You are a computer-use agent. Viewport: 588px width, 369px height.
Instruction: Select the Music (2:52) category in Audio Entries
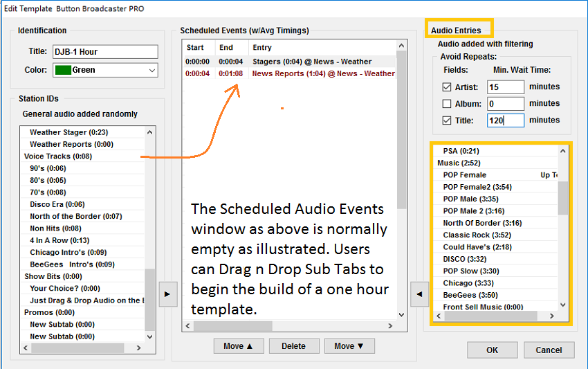tap(459, 163)
